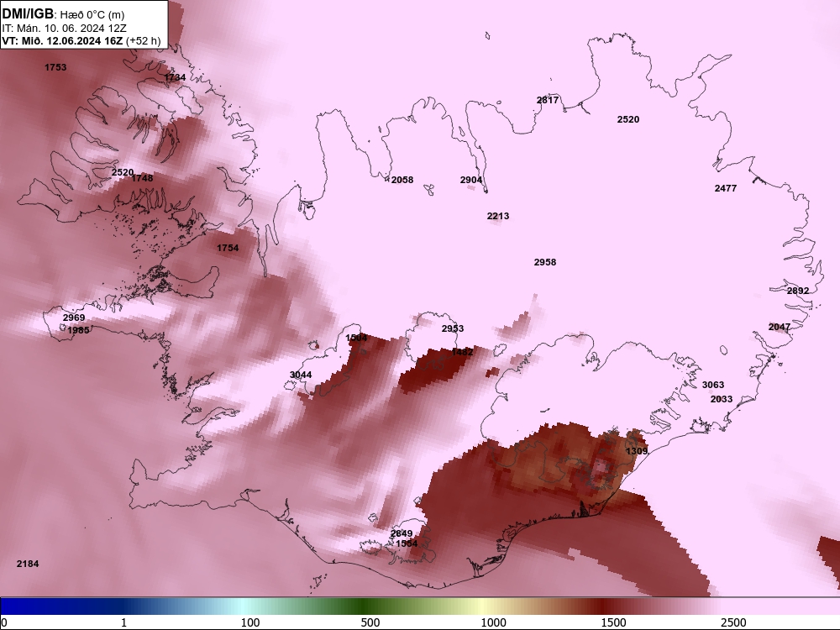Click the 1504 height label
The height and width of the screenshot is (630, 840).
coord(356,338)
